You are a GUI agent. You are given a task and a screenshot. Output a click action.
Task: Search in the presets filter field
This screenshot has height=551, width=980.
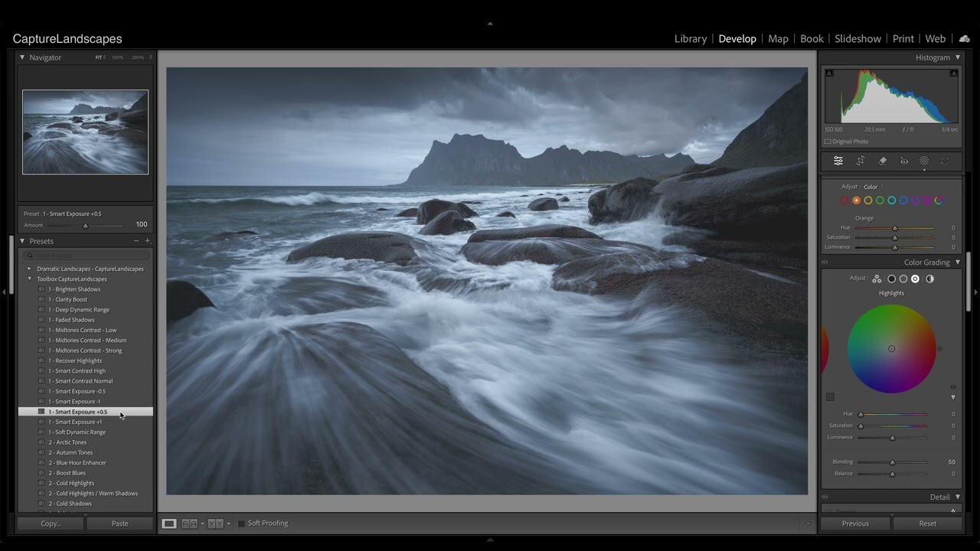(87, 255)
